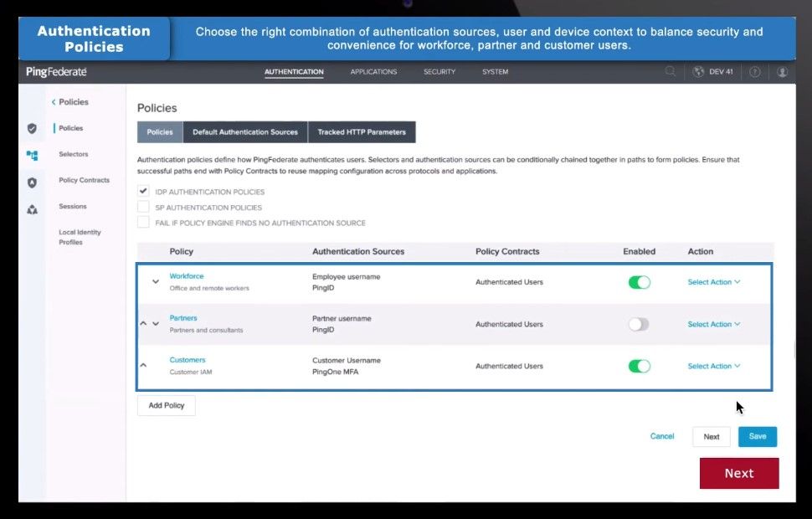Click DEV 41 environment label
The image size is (812, 519).
click(x=721, y=72)
